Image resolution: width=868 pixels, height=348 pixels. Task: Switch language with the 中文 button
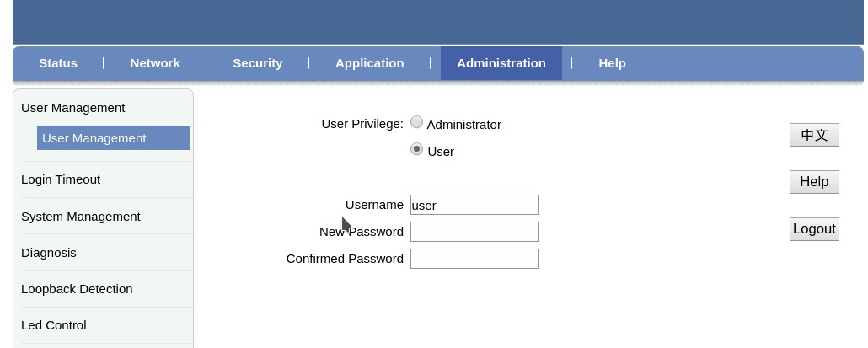(x=814, y=135)
